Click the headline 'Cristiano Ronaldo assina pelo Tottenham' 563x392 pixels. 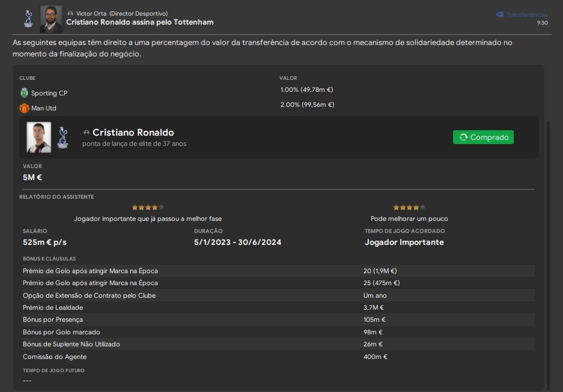click(x=139, y=22)
